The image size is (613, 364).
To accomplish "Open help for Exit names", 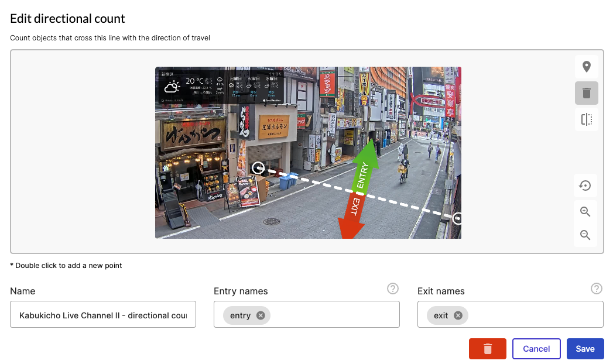I will pyautogui.click(x=596, y=289).
